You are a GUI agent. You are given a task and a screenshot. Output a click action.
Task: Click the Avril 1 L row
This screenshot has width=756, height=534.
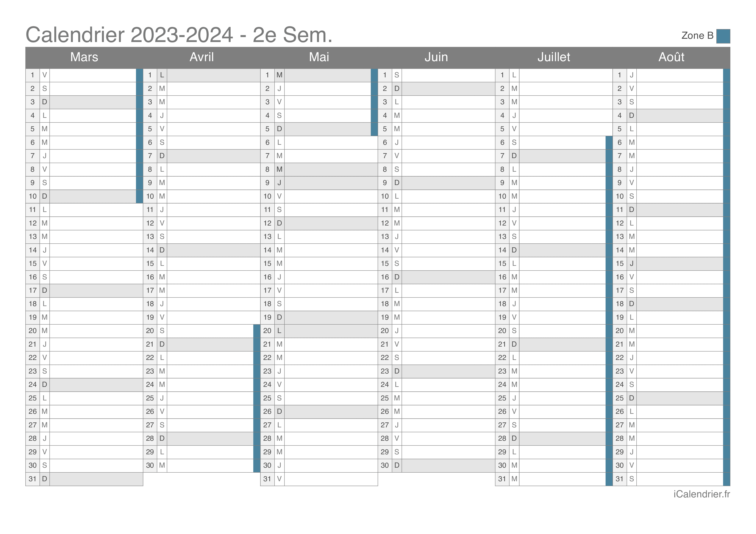tap(201, 75)
